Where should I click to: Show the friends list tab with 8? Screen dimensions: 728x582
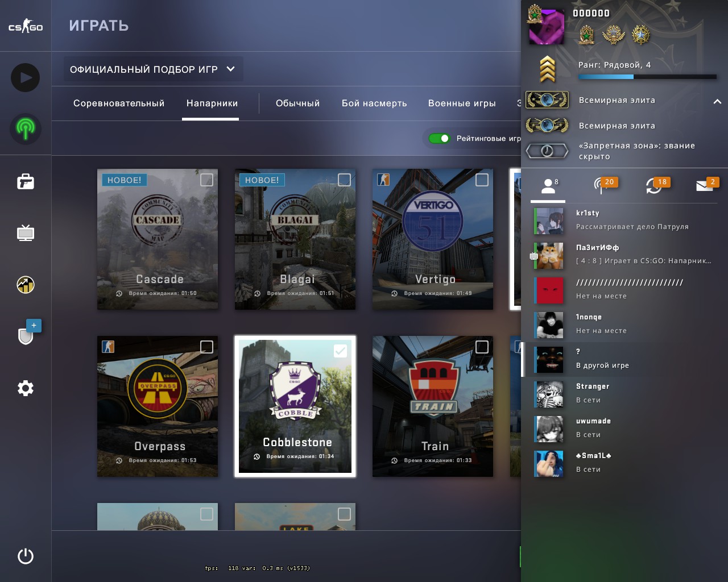coord(548,186)
